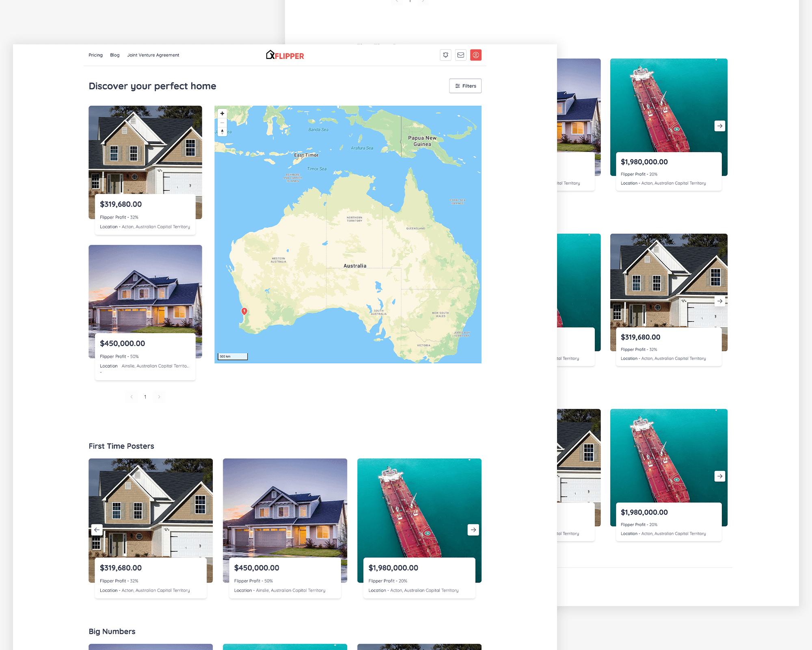Click the First Time Posters heading

pos(121,446)
